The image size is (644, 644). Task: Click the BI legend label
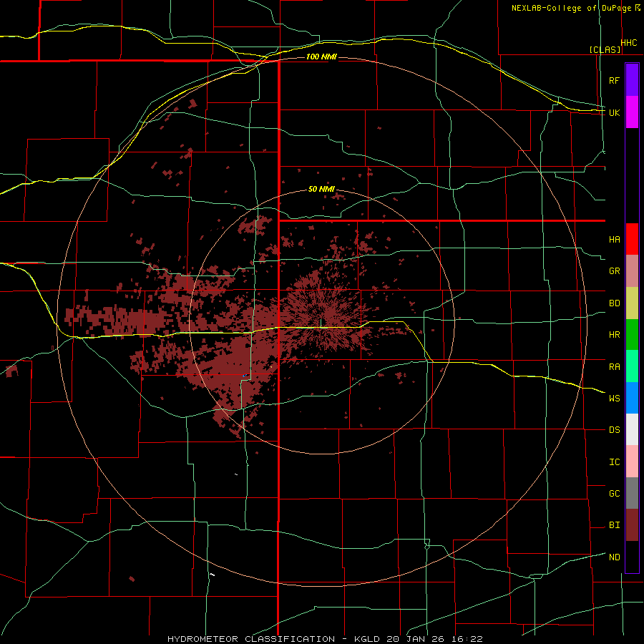[x=614, y=525]
